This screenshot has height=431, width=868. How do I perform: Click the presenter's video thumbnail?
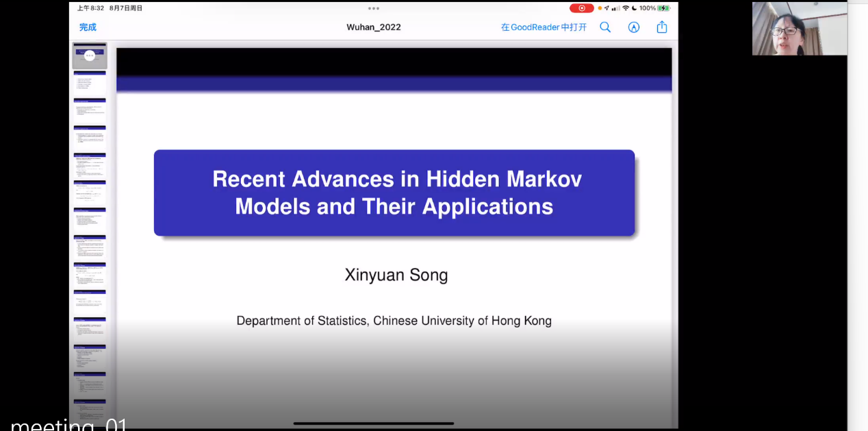click(x=799, y=29)
